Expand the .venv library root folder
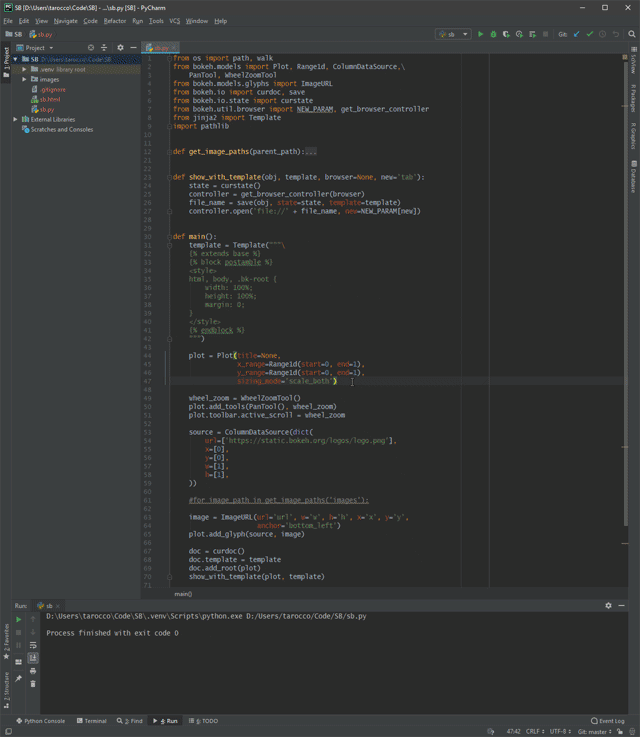This screenshot has height=737, width=640. point(24,69)
